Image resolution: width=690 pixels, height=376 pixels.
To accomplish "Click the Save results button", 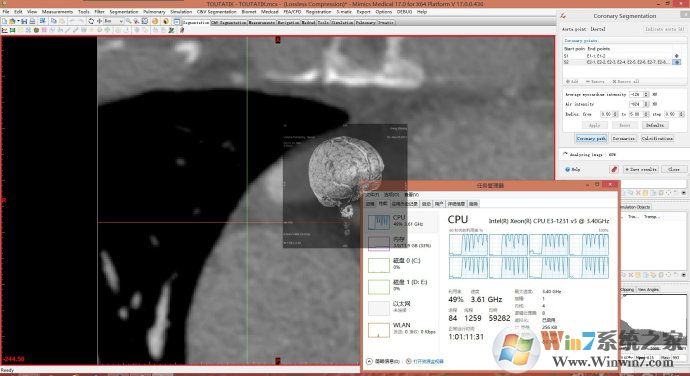I will click(x=641, y=169).
